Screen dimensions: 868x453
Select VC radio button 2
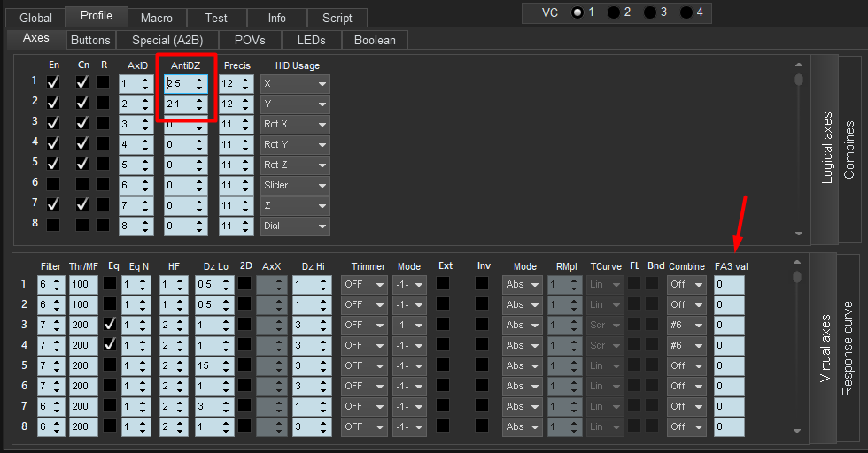pyautogui.click(x=614, y=12)
